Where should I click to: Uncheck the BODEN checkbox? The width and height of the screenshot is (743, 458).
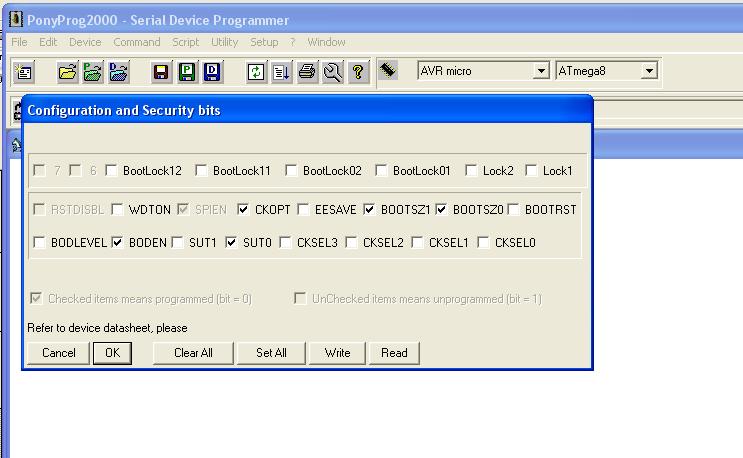click(x=117, y=242)
